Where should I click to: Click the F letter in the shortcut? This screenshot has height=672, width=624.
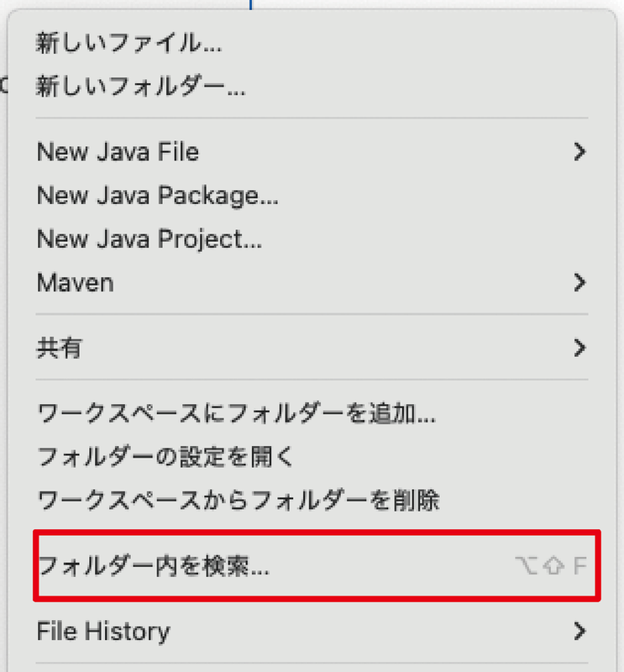pyautogui.click(x=579, y=566)
